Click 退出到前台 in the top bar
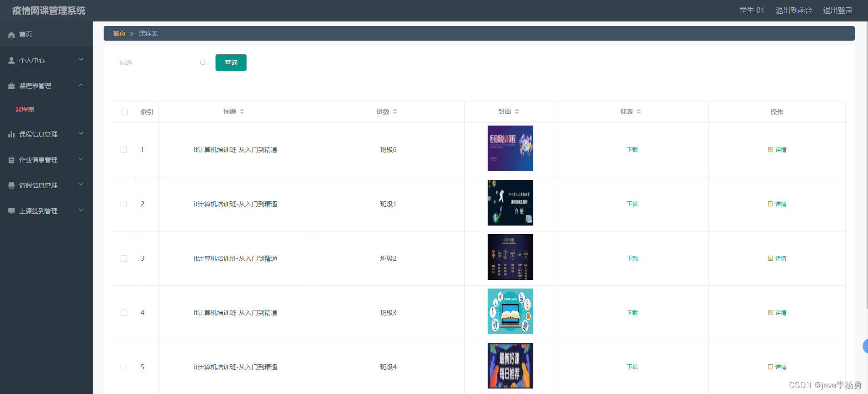868x394 pixels. tap(794, 10)
